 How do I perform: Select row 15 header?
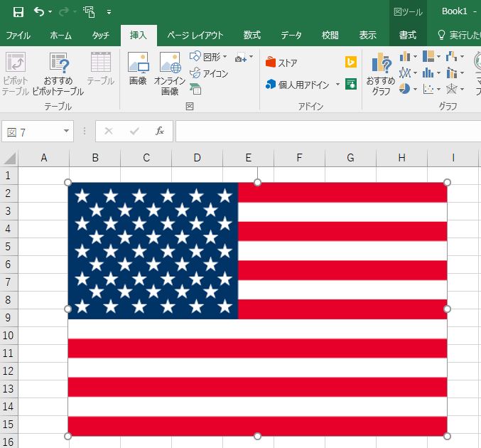(9, 425)
